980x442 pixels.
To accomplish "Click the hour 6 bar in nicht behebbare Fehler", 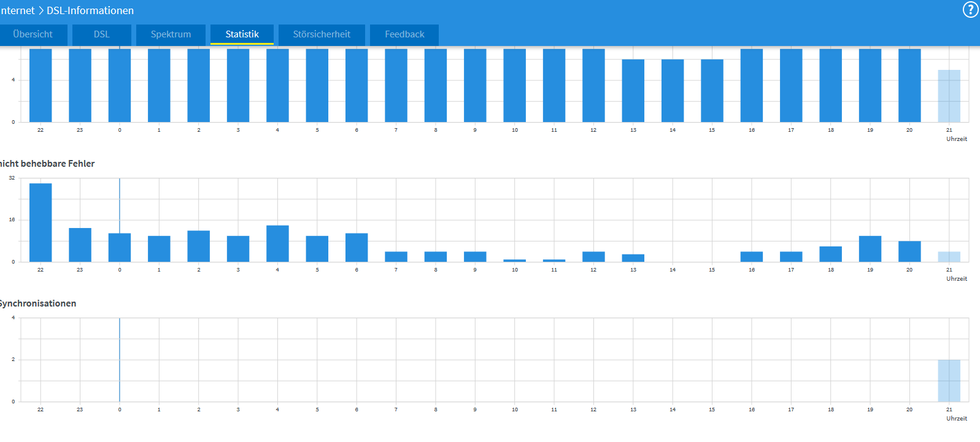I will pos(357,248).
